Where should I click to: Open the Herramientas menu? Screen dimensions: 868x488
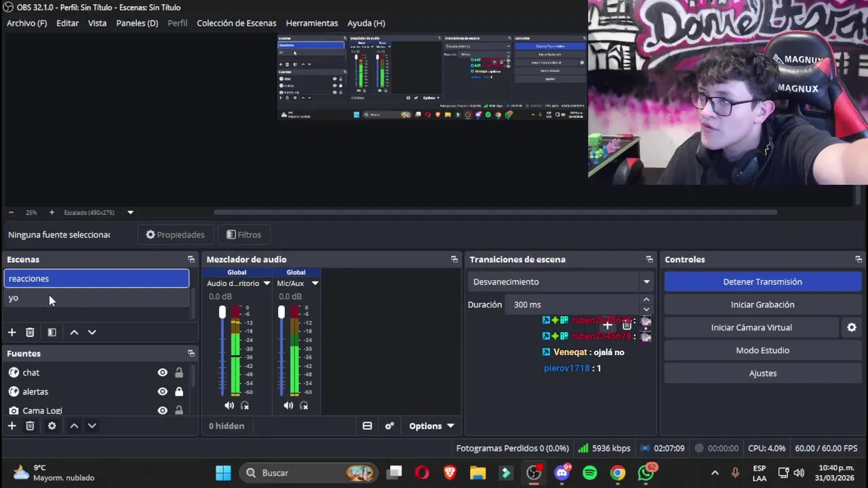312,23
